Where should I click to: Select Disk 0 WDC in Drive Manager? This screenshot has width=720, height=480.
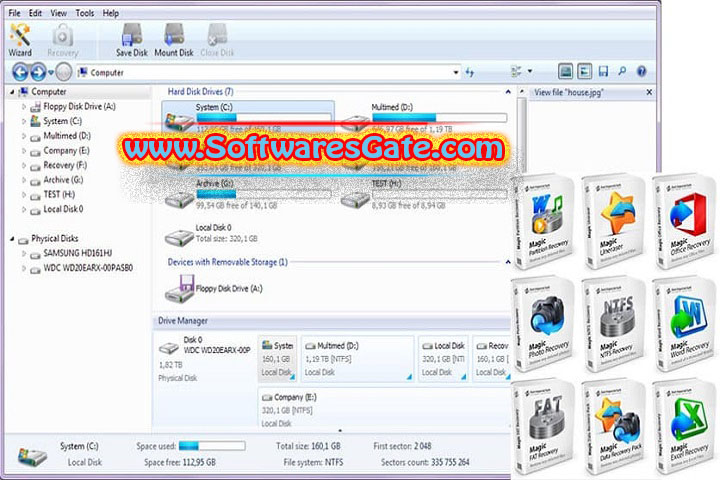tap(205, 359)
